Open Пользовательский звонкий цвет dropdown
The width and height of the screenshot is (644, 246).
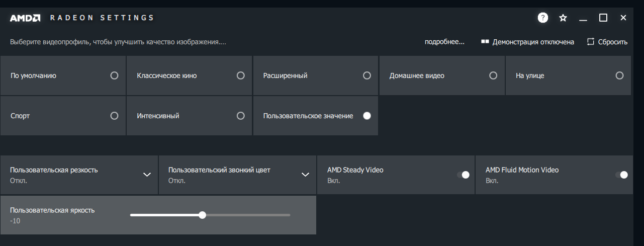[x=305, y=175]
